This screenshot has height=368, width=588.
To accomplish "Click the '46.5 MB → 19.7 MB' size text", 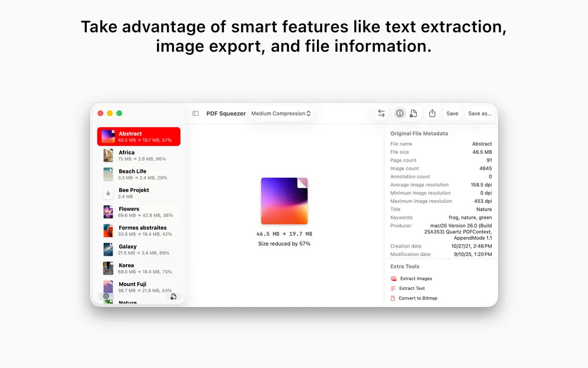I will pos(284,234).
